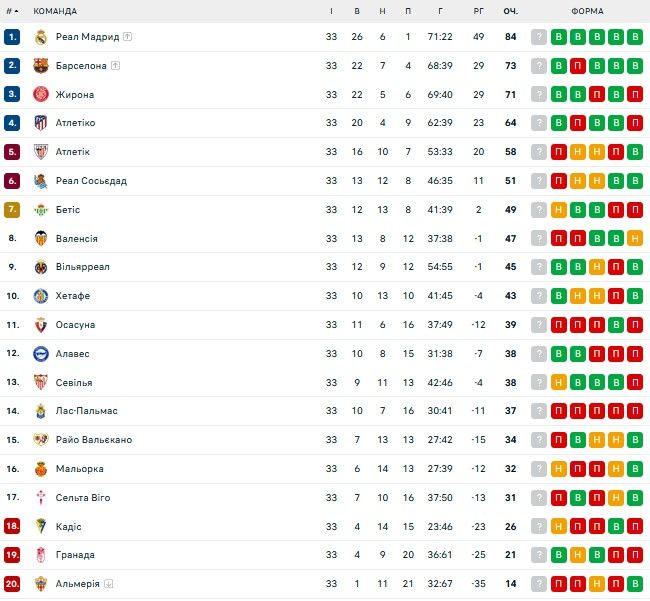Click Barcelona's red П loss form badge

tap(578, 66)
